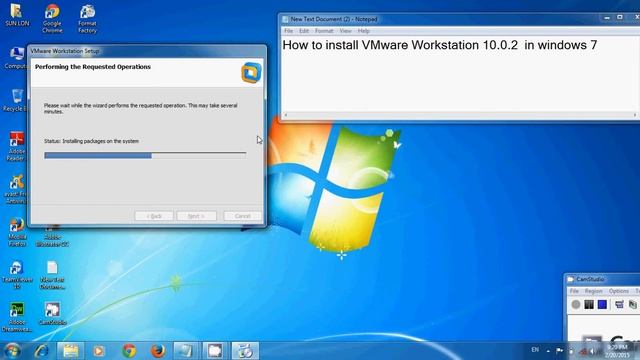The image size is (640, 360).
Task: Show hidden system tray icons
Action: (548, 351)
